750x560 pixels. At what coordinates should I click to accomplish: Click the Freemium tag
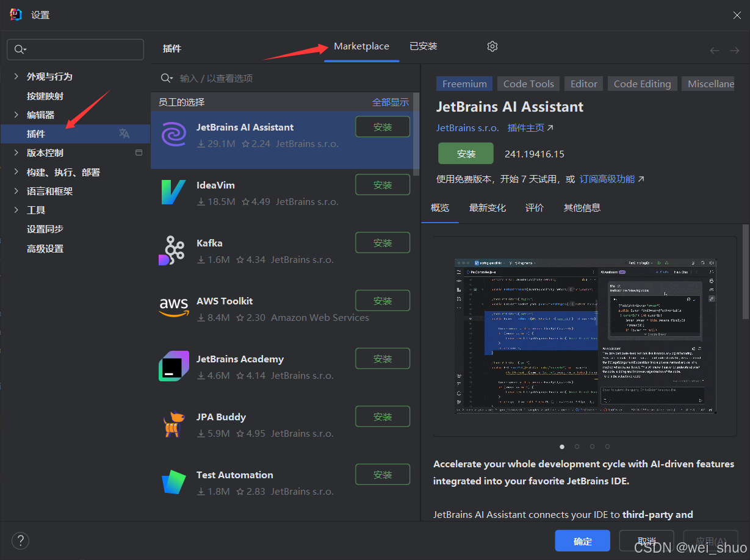pos(464,84)
